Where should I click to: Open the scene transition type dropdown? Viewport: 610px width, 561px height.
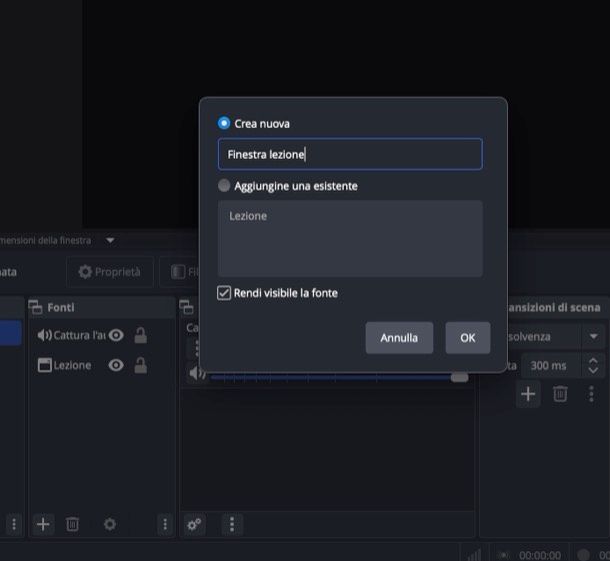pos(594,337)
